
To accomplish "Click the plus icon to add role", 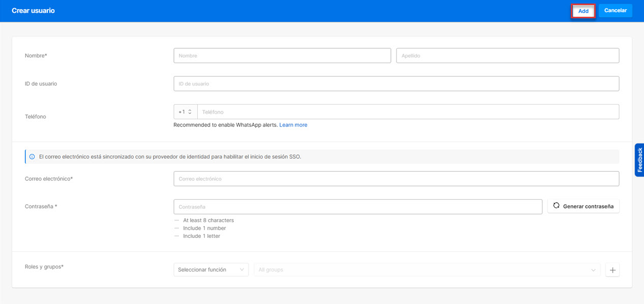I will pyautogui.click(x=612, y=270).
